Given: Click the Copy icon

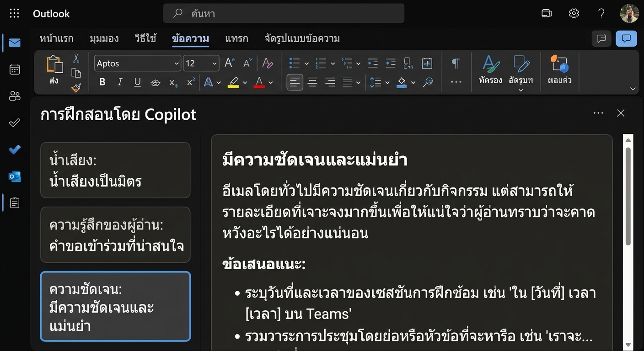Looking at the screenshot, I should [76, 73].
